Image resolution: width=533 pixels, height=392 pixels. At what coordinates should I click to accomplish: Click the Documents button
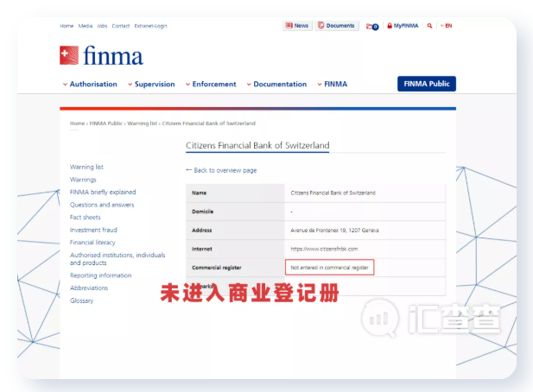coord(337,26)
